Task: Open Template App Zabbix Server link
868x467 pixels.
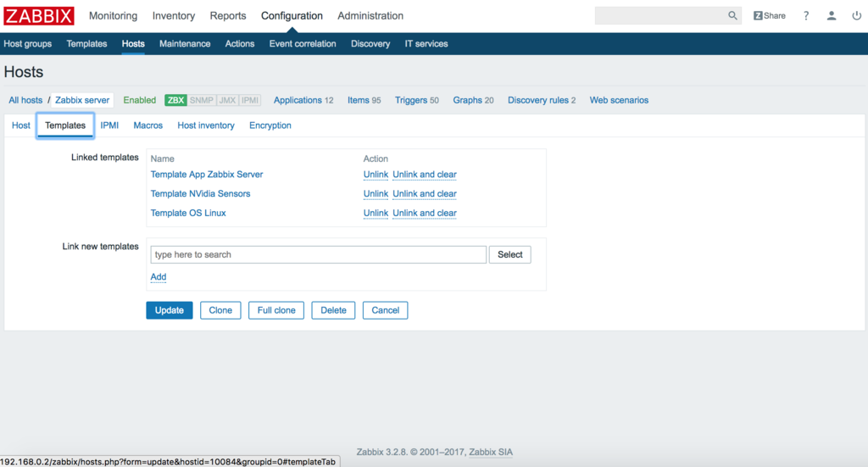Action: click(207, 175)
